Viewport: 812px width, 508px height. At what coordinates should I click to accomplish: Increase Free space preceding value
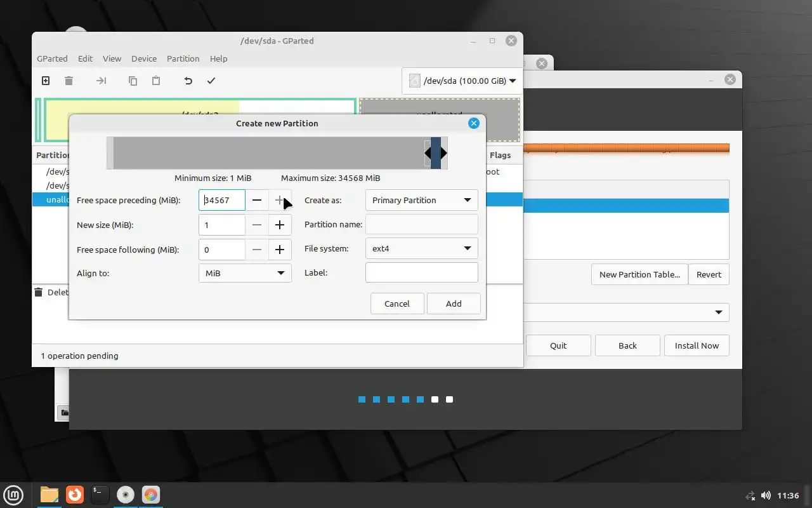click(280, 200)
